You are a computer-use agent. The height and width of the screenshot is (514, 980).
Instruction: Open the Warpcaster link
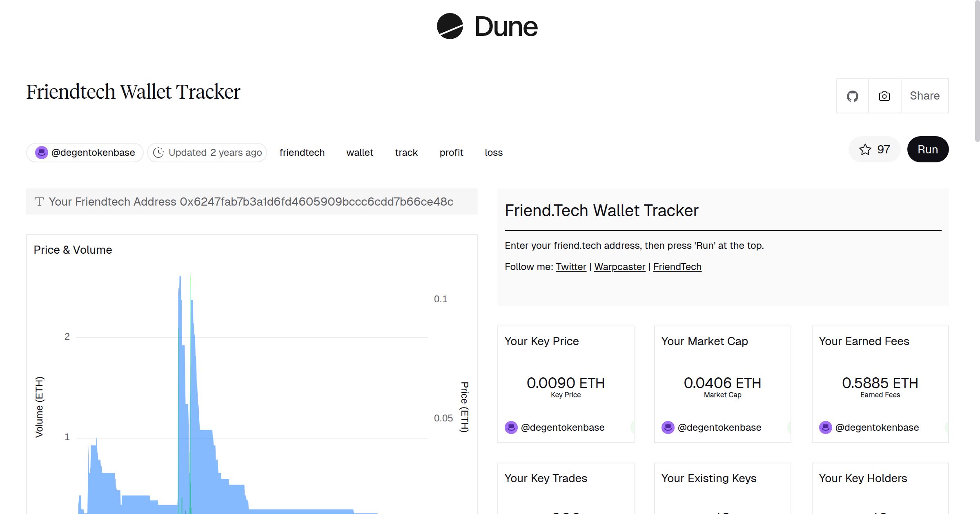pos(619,266)
